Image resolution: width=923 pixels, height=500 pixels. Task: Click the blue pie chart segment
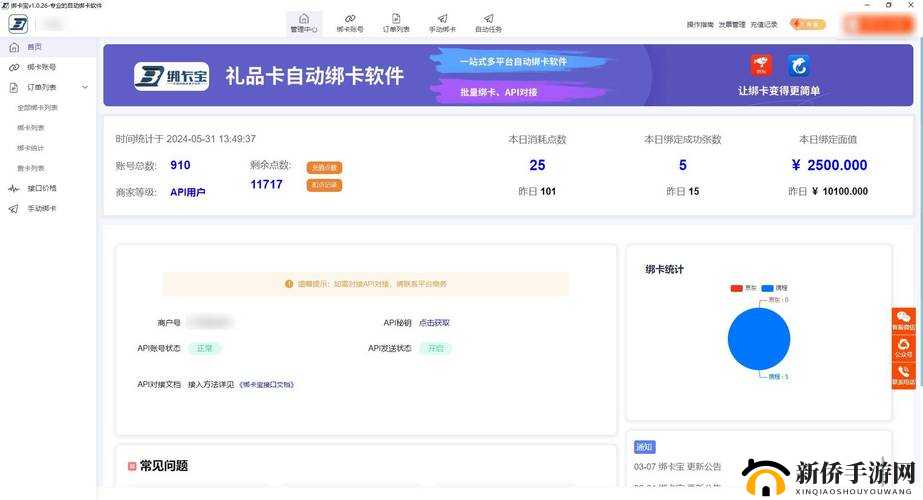759,339
